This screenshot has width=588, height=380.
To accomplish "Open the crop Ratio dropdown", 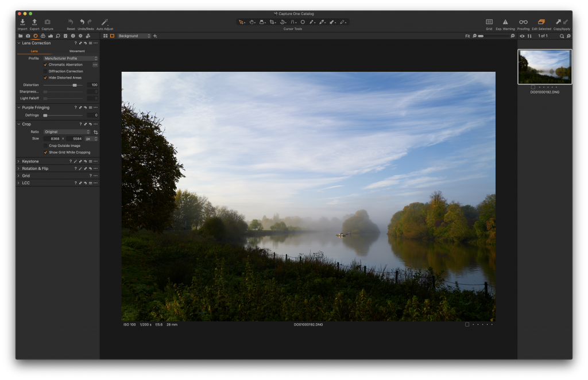I will click(x=67, y=132).
